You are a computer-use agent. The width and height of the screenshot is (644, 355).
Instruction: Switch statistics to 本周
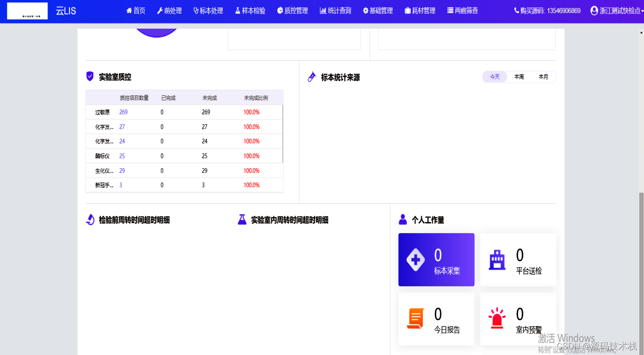pyautogui.click(x=519, y=77)
